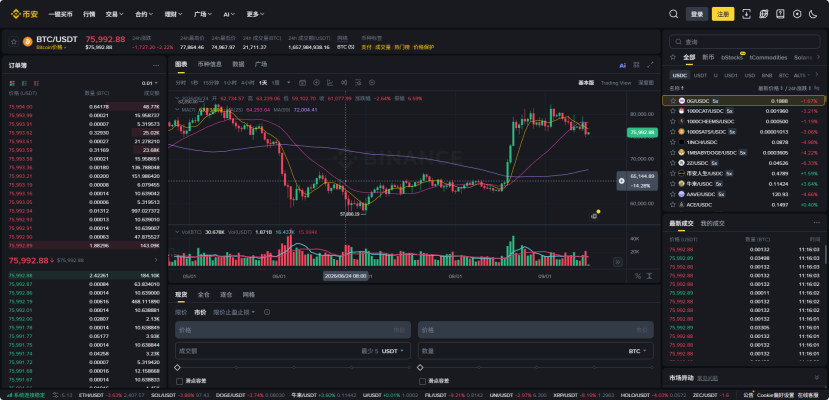Open the 限价止盈止损 order type dropdown
This screenshot has height=400, width=829.
(234, 312)
